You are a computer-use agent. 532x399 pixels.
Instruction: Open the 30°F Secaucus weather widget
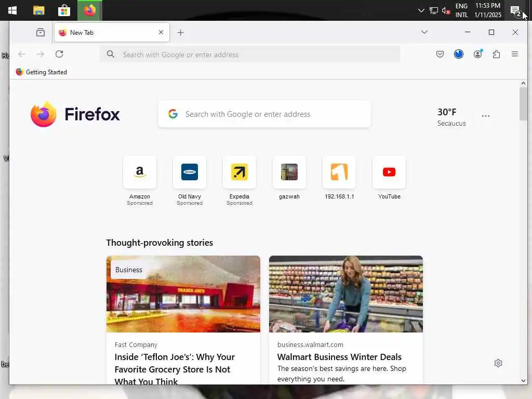451,117
